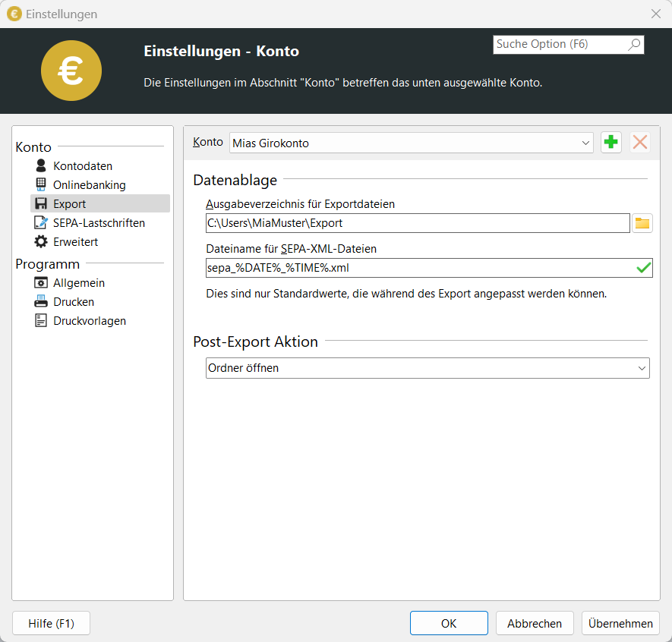Viewport: 672px width, 642px height.
Task: Click the Export floppy disk icon
Action: pos(41,203)
